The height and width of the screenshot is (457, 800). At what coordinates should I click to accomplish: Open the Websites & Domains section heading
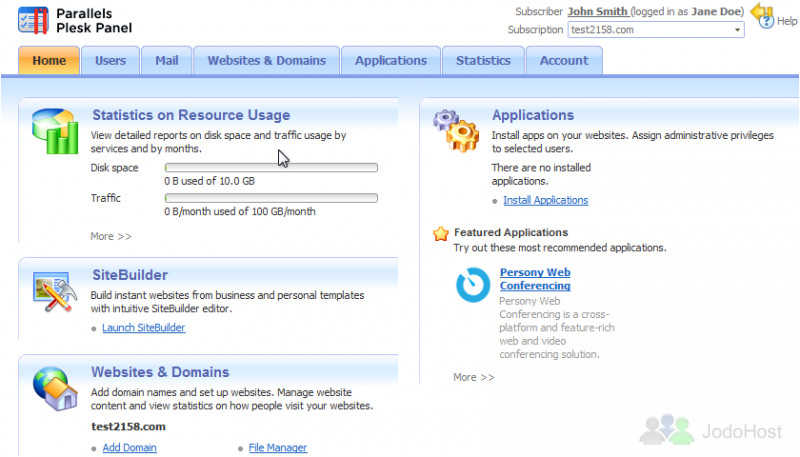click(160, 372)
